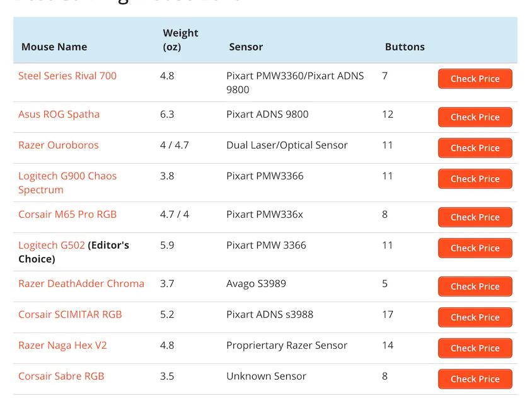Click the 6.3 weight value

167,114
